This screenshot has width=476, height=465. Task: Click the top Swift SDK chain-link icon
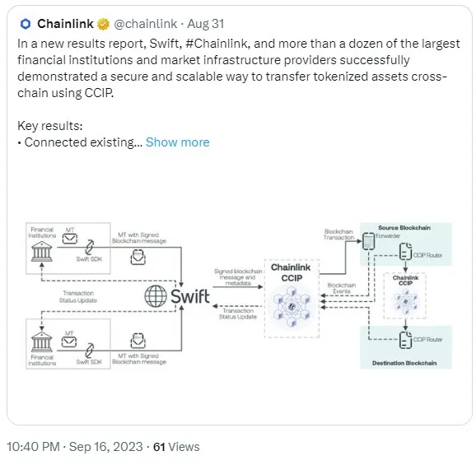click(x=89, y=248)
